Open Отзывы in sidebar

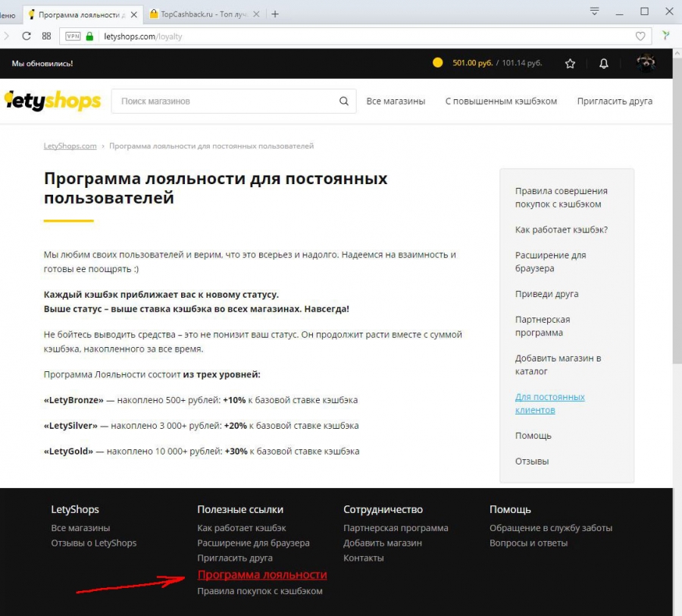[532, 461]
